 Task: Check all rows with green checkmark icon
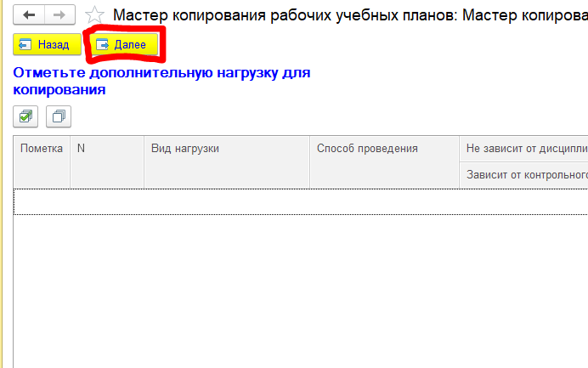click(x=25, y=116)
